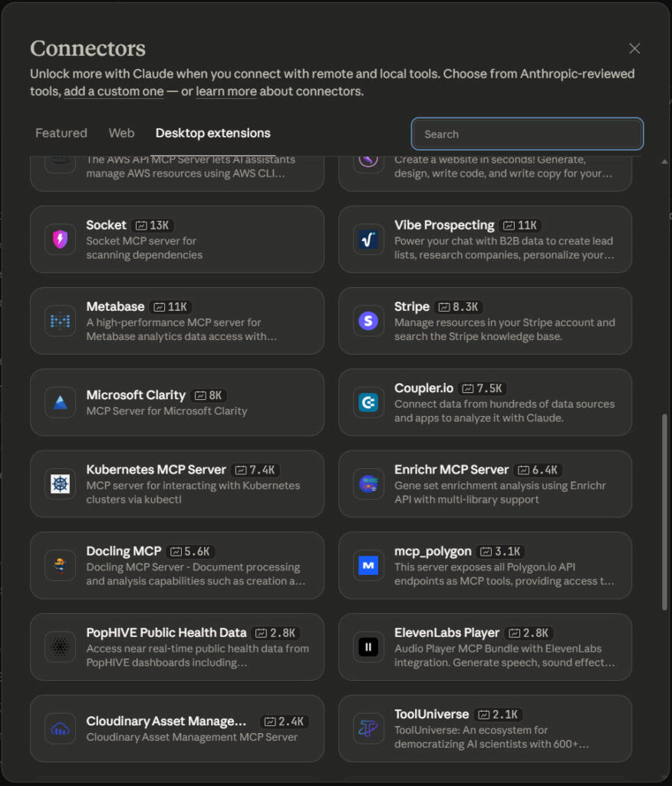Click inside the Search field
The height and width of the screenshot is (786, 672).
[x=527, y=134]
